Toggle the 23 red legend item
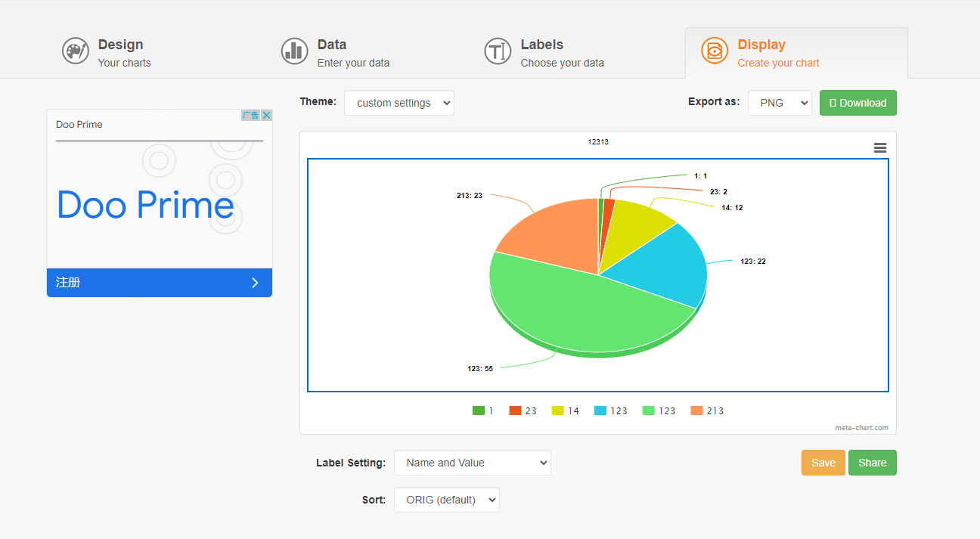980x539 pixels. [523, 411]
